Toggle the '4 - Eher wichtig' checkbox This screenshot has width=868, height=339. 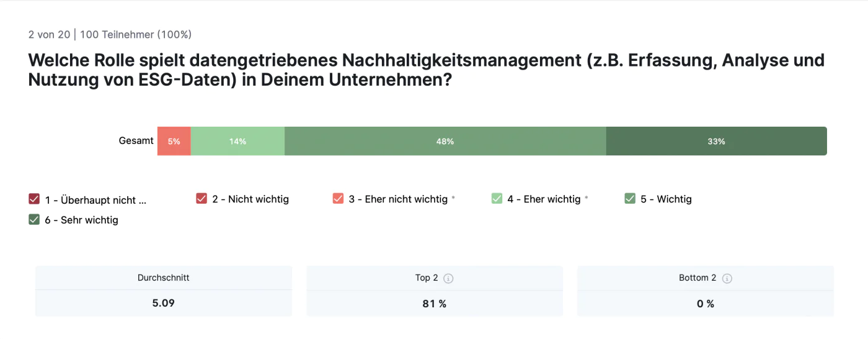(x=497, y=199)
